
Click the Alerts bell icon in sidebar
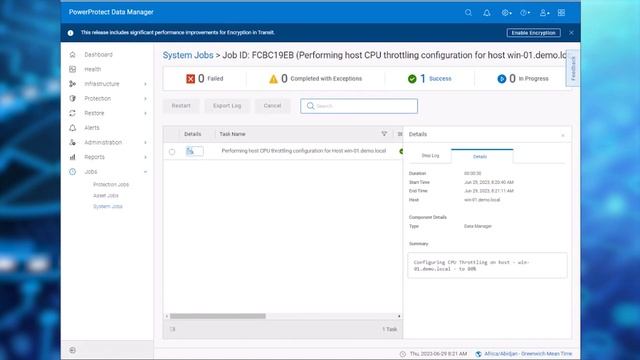tap(73, 128)
